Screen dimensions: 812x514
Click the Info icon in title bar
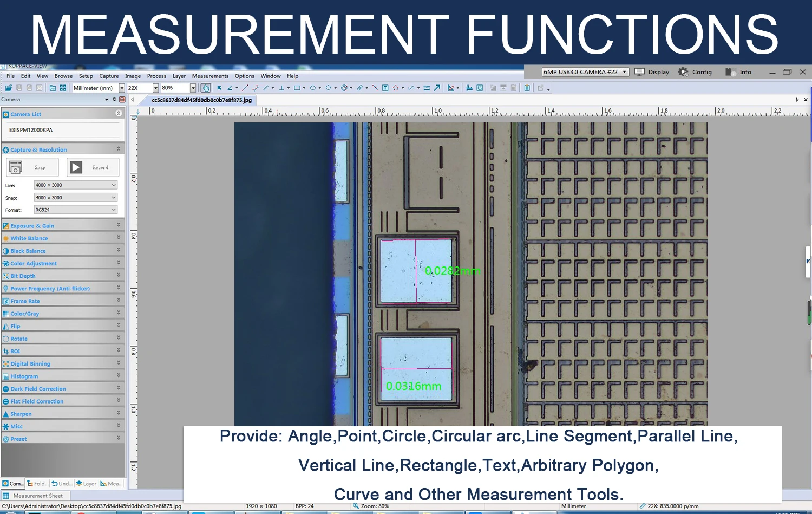pyautogui.click(x=730, y=71)
